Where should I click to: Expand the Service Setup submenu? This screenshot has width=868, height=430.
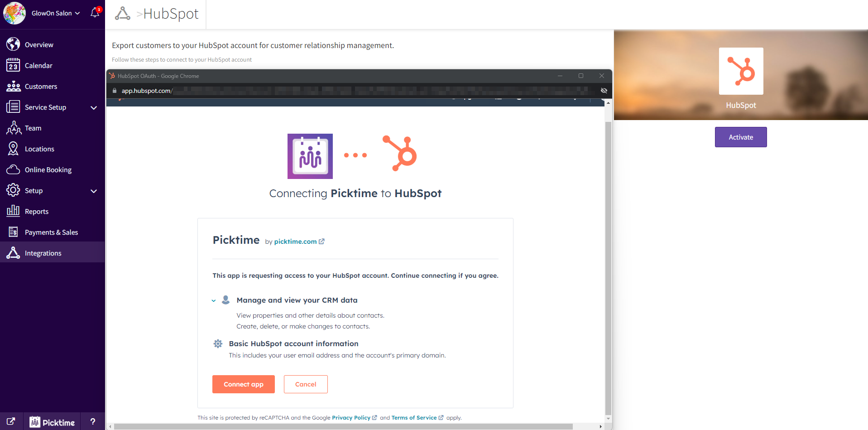(x=94, y=107)
